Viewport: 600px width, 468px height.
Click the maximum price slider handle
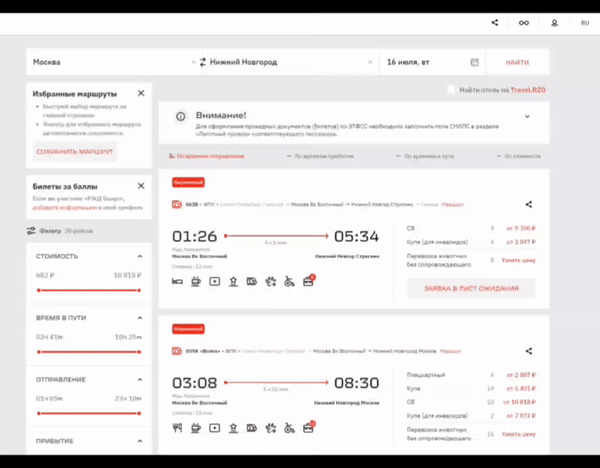click(139, 290)
